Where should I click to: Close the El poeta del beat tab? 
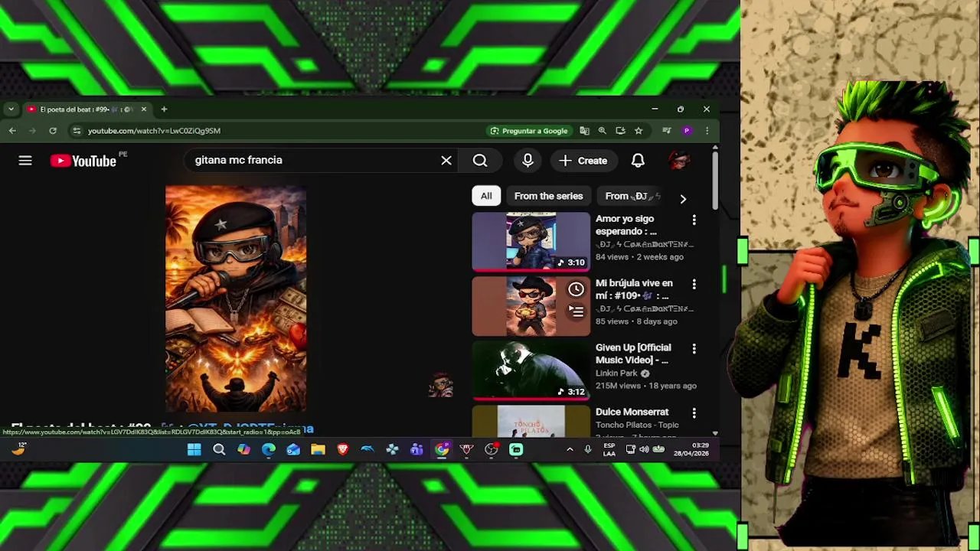click(x=143, y=109)
